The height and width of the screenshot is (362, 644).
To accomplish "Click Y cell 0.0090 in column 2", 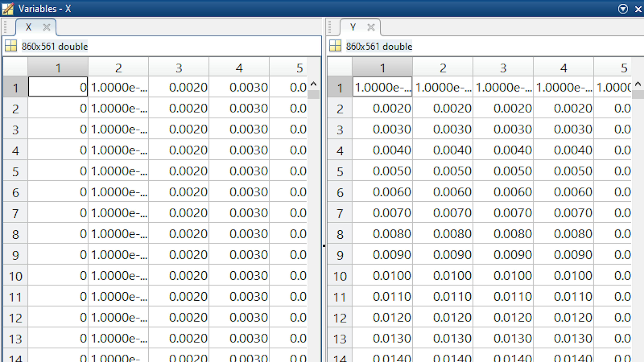I will click(x=443, y=254).
